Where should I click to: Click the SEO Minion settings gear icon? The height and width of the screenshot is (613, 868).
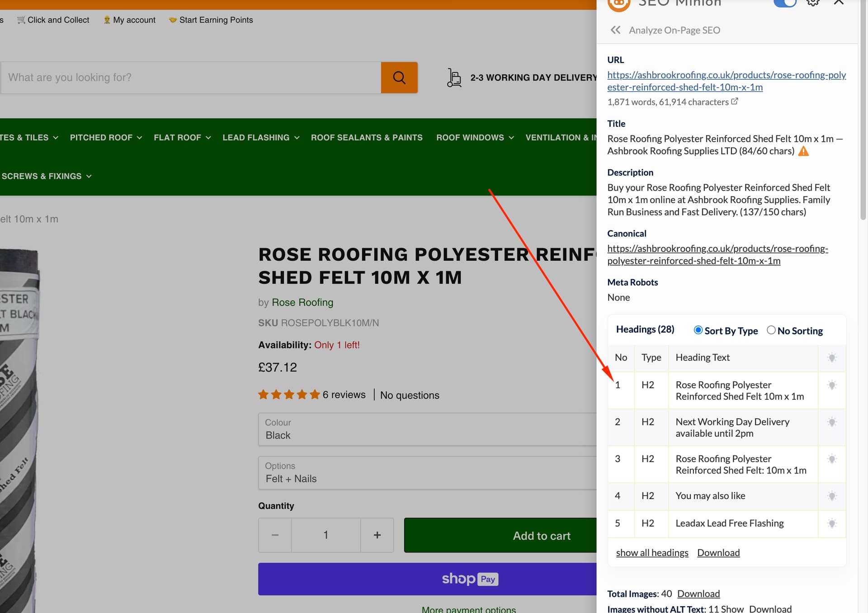coord(813,2)
